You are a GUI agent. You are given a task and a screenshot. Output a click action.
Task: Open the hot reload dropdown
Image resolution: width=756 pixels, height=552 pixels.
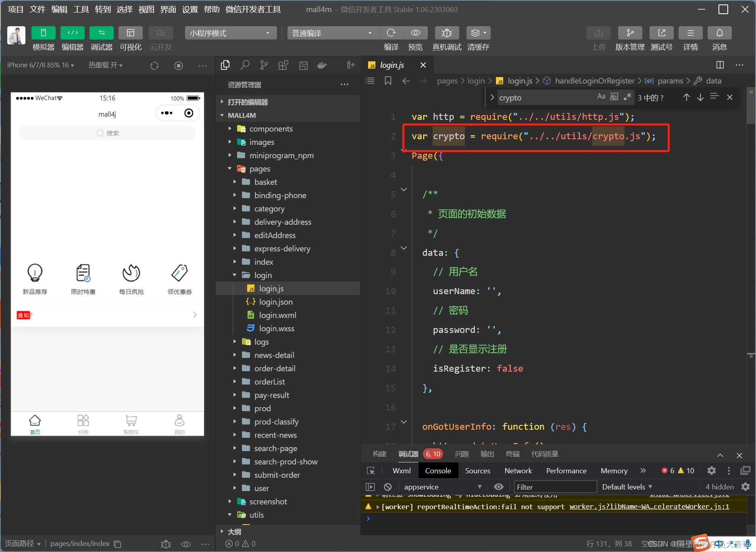point(105,65)
